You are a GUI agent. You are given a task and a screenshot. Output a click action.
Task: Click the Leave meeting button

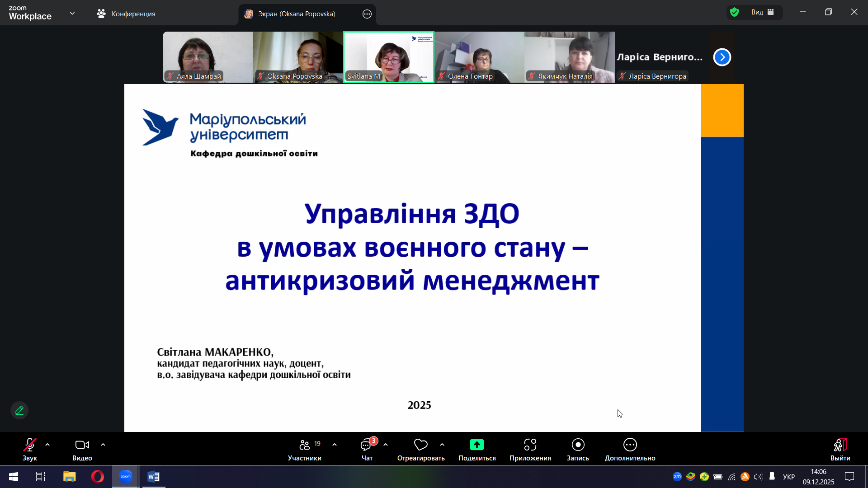pos(840,445)
